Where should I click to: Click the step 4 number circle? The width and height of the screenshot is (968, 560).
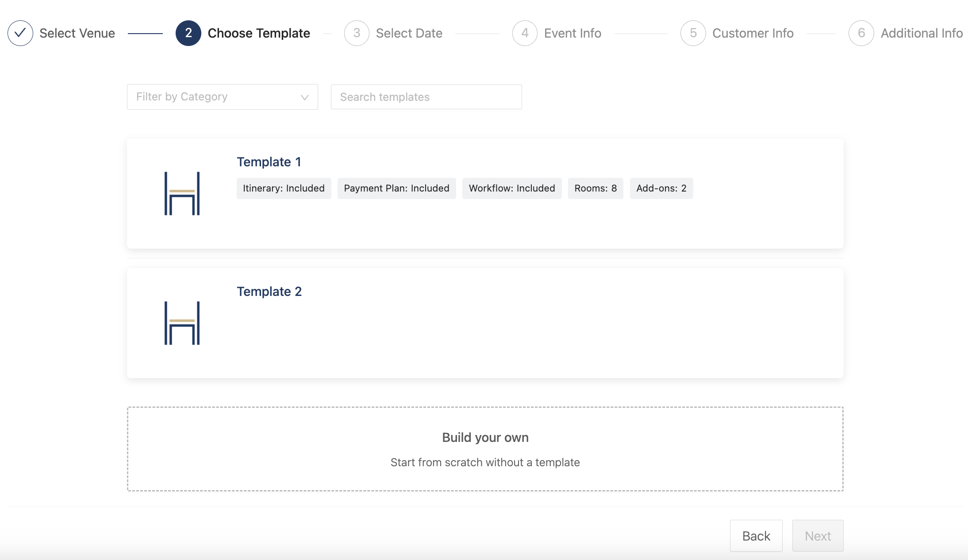tap(525, 33)
